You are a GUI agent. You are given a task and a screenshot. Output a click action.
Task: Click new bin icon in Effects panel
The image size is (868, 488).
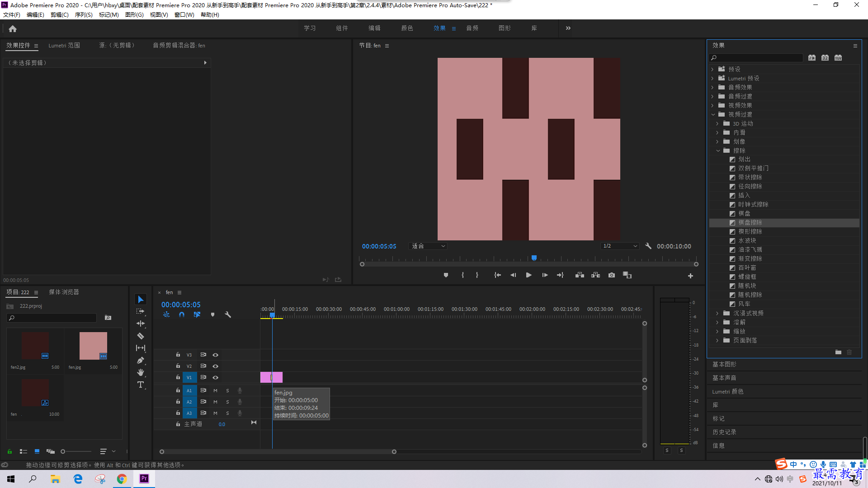tap(838, 352)
